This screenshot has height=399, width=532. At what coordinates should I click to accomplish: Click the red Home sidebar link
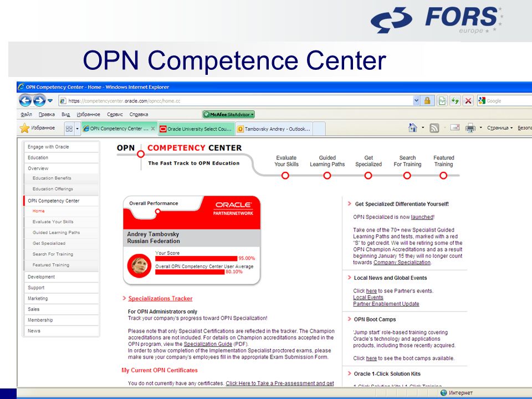pyautogui.click(x=38, y=211)
